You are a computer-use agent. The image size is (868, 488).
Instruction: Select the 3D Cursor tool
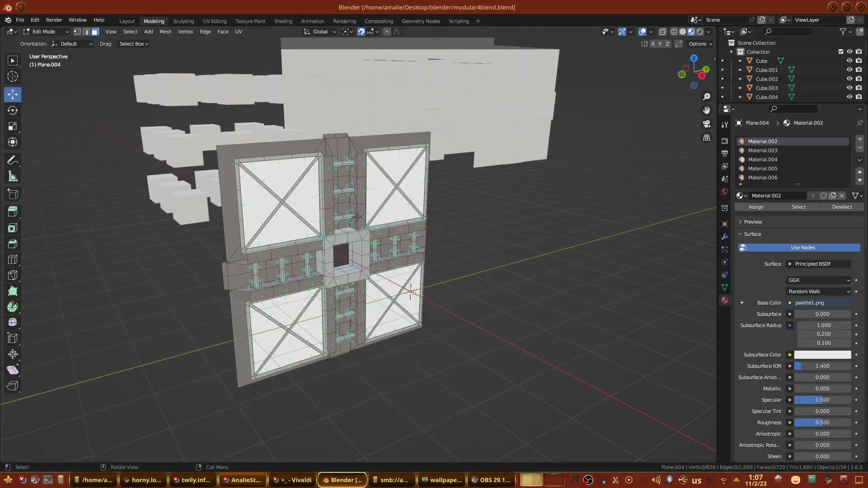pyautogui.click(x=13, y=77)
